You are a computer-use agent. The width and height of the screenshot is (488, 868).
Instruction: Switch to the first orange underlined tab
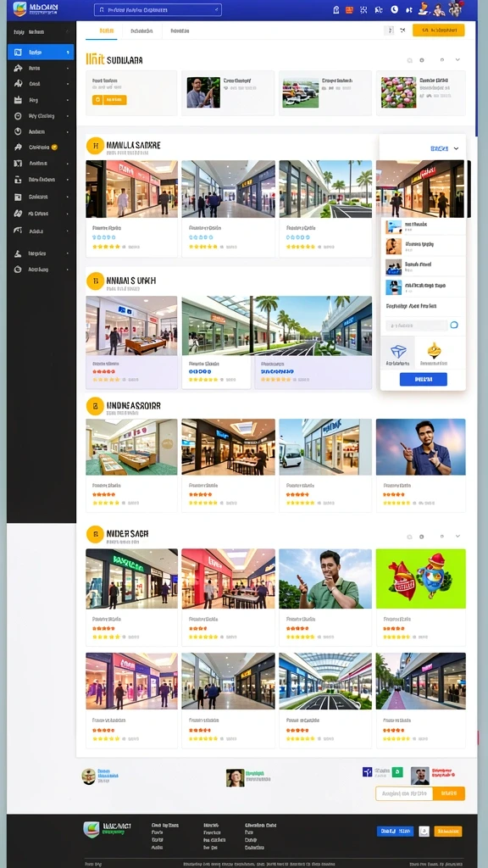point(102,31)
